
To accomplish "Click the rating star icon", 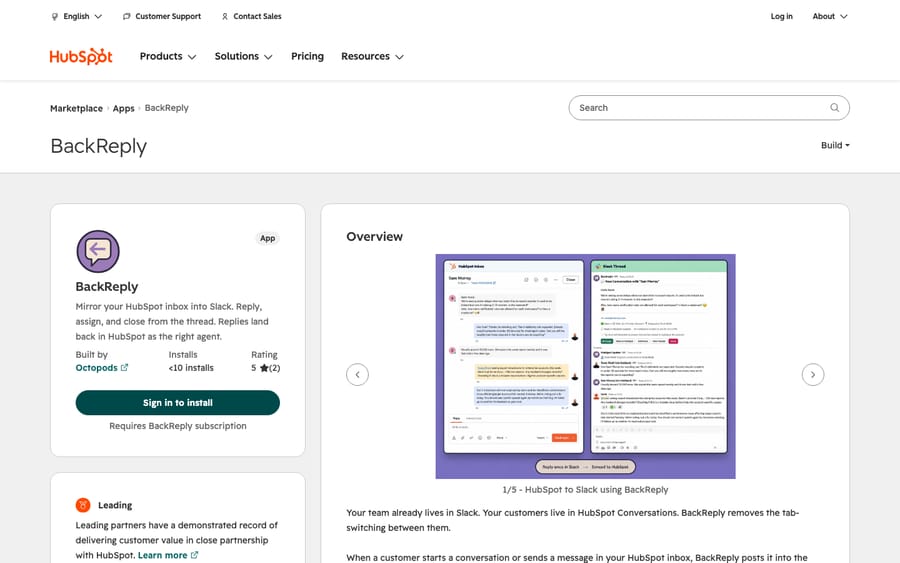I will pos(264,368).
